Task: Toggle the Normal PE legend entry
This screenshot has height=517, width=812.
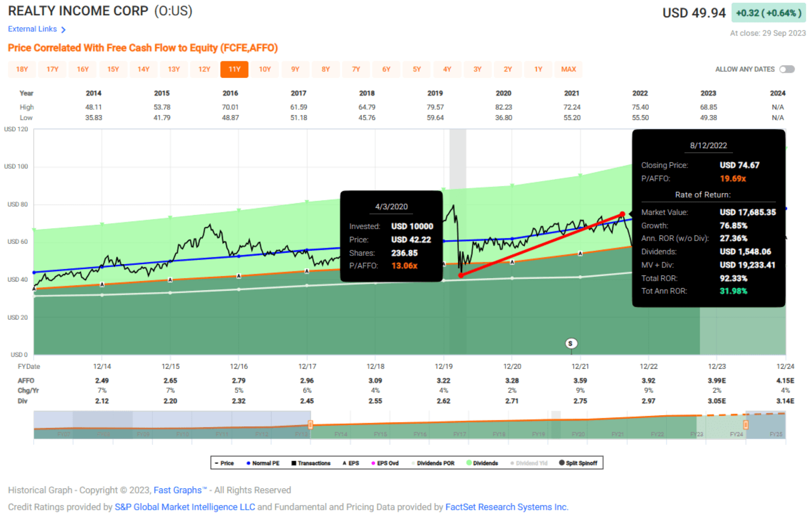Action: point(263,463)
